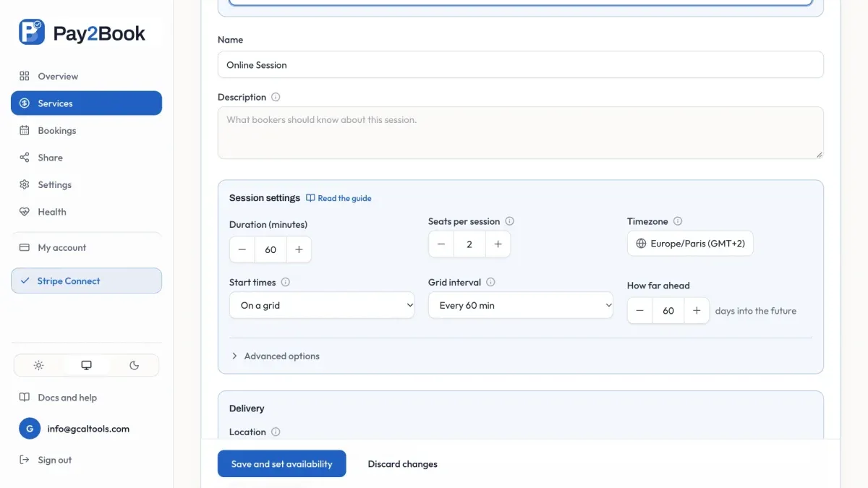868x488 pixels.
Task: Increase How far ahead days
Action: tap(697, 311)
